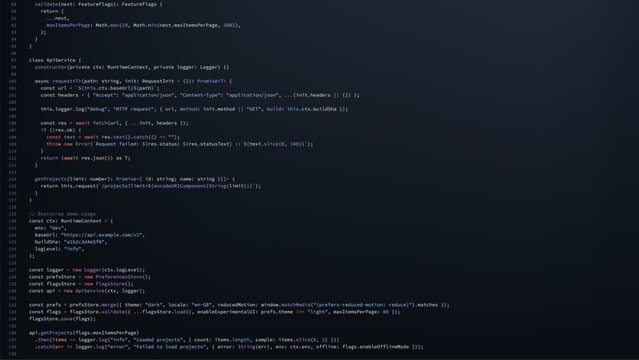Click the "const logger = new Logger(ctx.logLevel);" line
Image resolution: width=639 pixels, height=360 pixels.
87,269
